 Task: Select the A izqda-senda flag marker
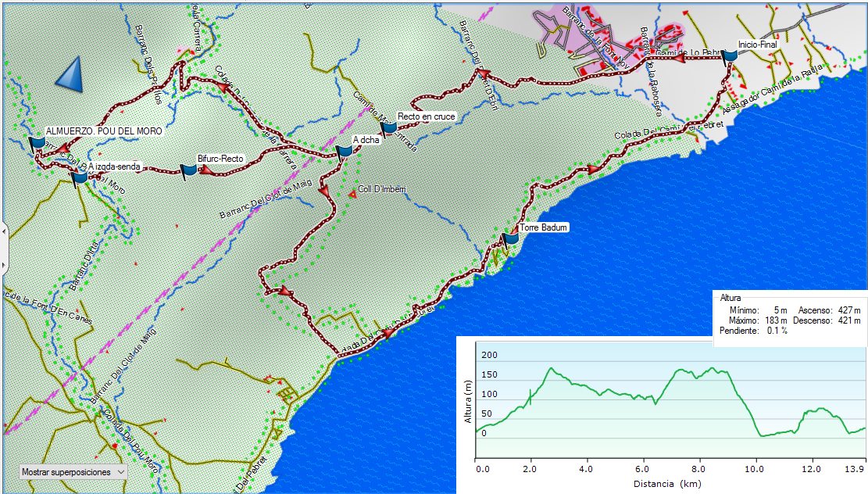[x=79, y=178]
